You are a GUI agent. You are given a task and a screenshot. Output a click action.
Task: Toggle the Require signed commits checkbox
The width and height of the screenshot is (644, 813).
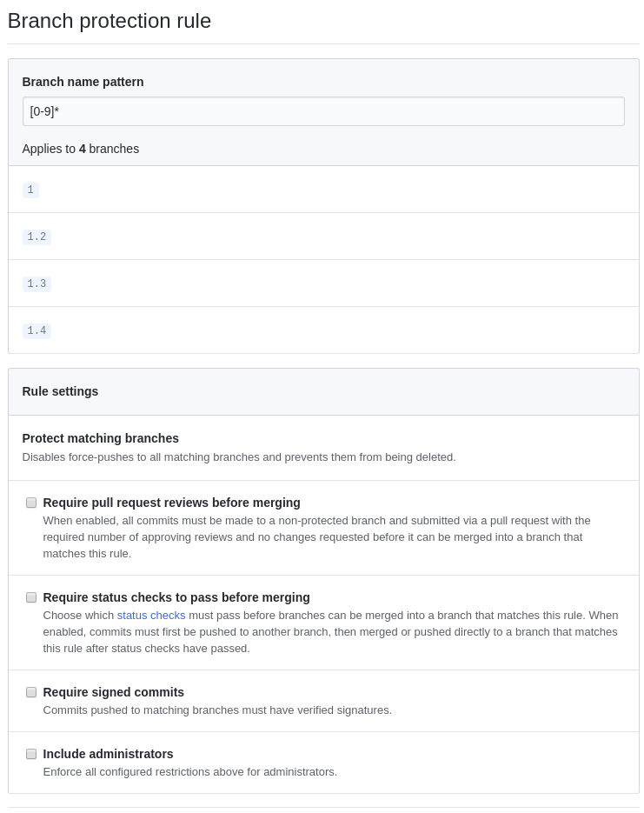(31, 692)
